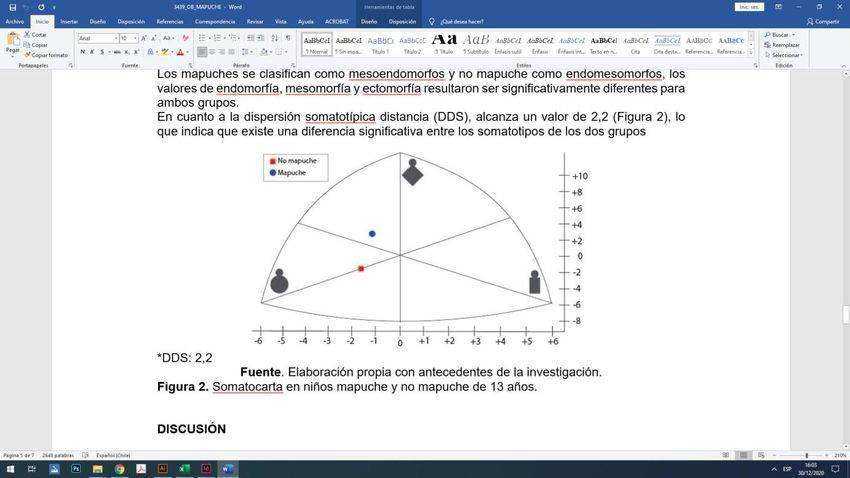Switch to the Revisar tab
The width and height of the screenshot is (850, 478).
tap(255, 22)
